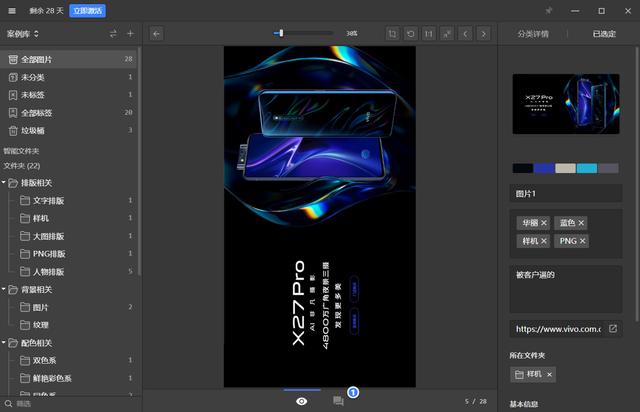
Task: Go back with the left arrow button
Action: click(x=156, y=33)
